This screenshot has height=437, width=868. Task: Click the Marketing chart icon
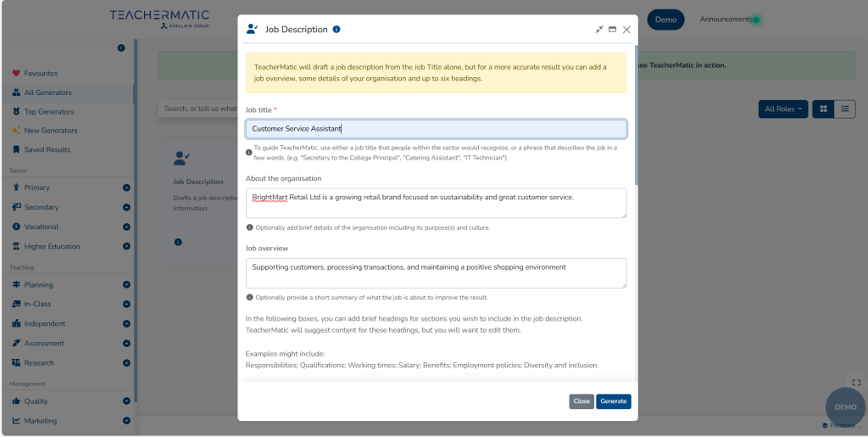click(x=16, y=420)
